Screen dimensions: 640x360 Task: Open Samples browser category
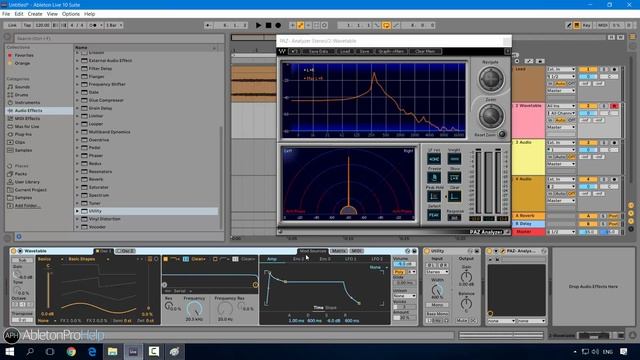click(23, 150)
